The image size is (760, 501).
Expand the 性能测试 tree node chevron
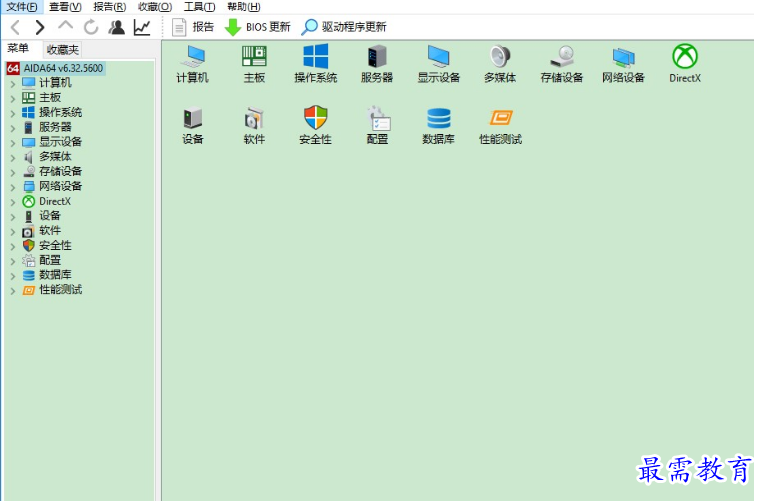pyautogui.click(x=13, y=291)
